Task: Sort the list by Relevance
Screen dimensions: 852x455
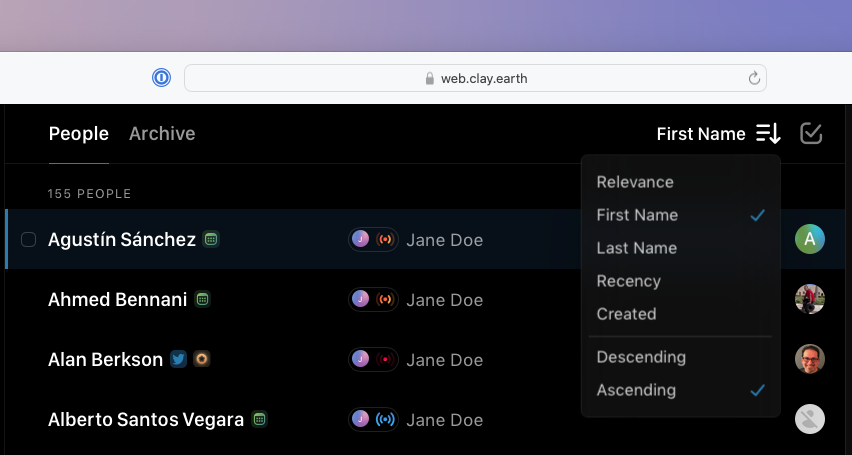Action: pyautogui.click(x=635, y=182)
